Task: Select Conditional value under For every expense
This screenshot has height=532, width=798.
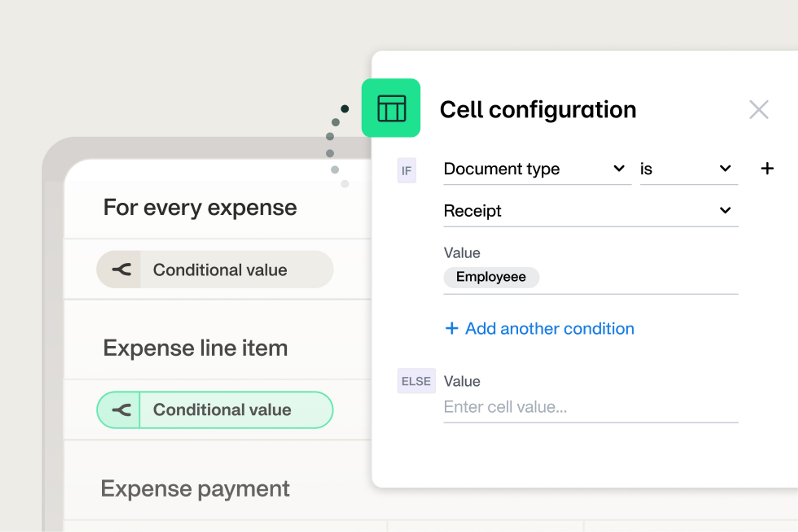Action: click(x=215, y=270)
